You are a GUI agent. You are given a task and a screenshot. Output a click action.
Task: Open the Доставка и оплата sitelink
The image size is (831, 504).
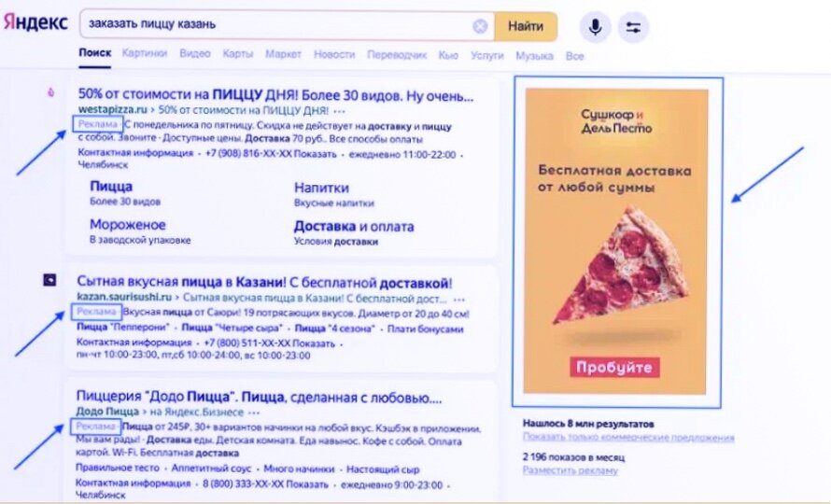click(354, 226)
